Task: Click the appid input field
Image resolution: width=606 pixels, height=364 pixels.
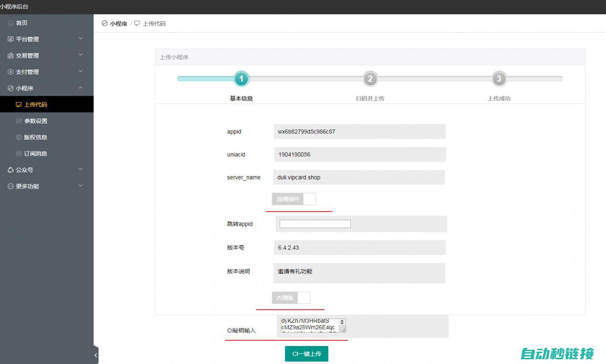Action: click(x=360, y=132)
